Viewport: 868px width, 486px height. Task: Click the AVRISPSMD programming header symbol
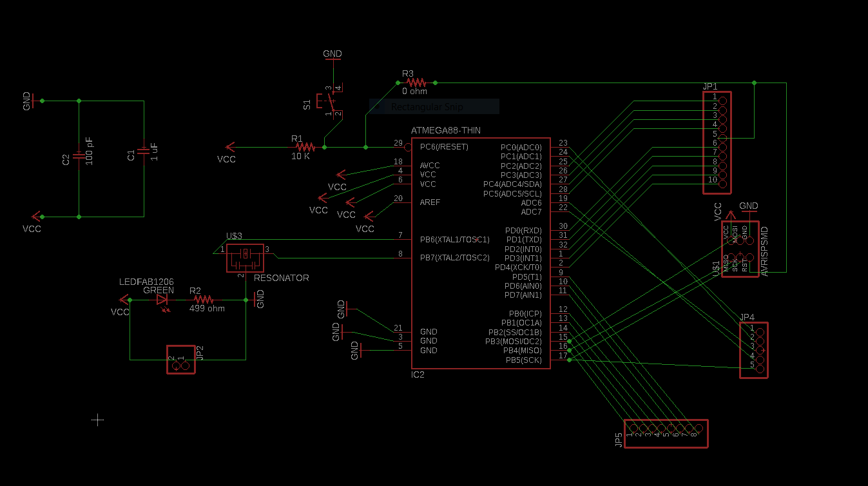(740, 250)
